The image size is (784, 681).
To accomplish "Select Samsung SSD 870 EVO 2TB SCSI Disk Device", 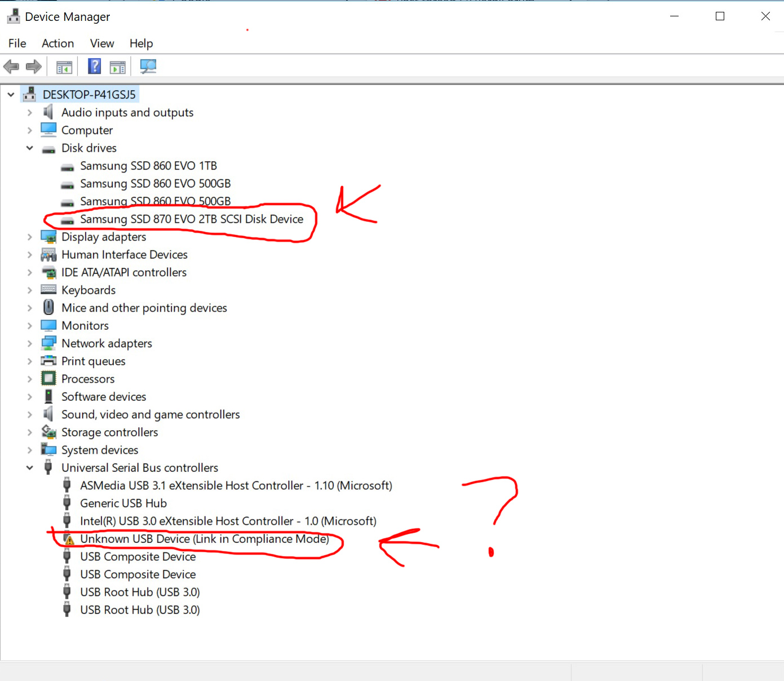I will click(x=192, y=219).
